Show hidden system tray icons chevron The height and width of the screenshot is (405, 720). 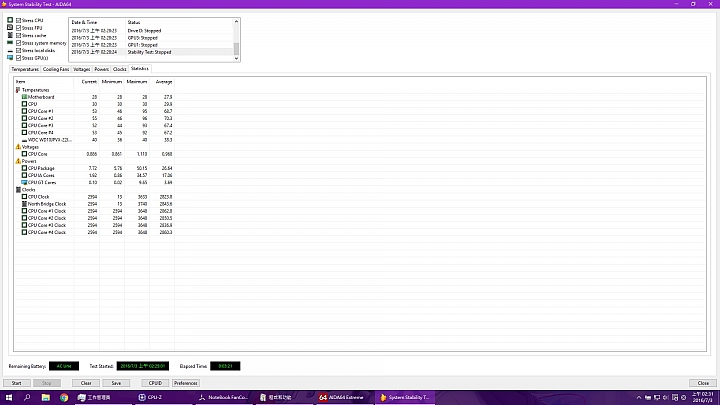639,398
